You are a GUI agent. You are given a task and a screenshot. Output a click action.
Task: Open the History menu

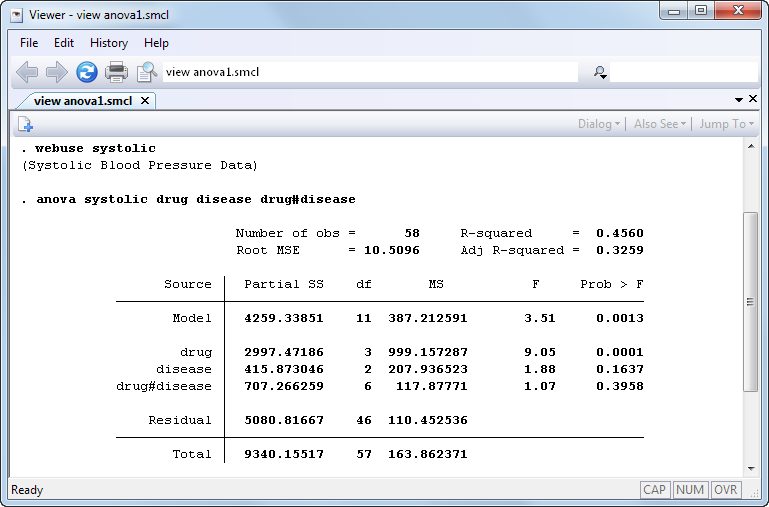[109, 43]
